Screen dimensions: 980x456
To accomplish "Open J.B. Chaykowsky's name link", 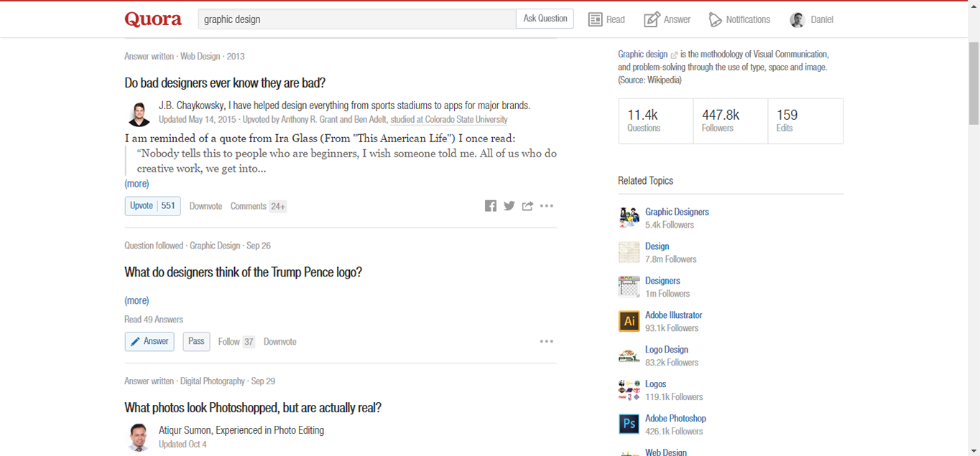I will [x=192, y=106].
